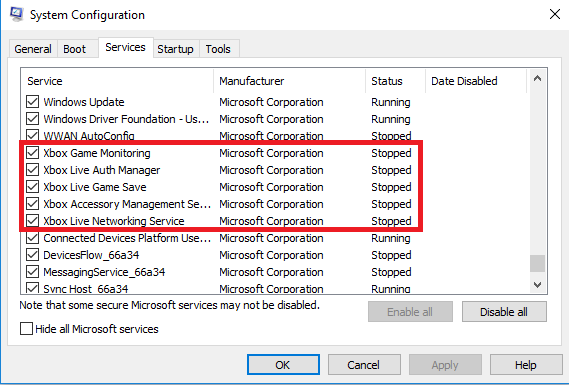The image size is (569, 385).
Task: Uncheck Connected Devices Platform User service
Action: point(33,238)
